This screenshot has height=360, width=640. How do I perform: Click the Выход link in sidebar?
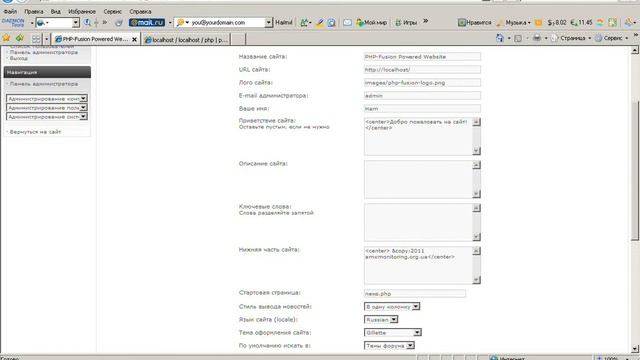(19, 58)
